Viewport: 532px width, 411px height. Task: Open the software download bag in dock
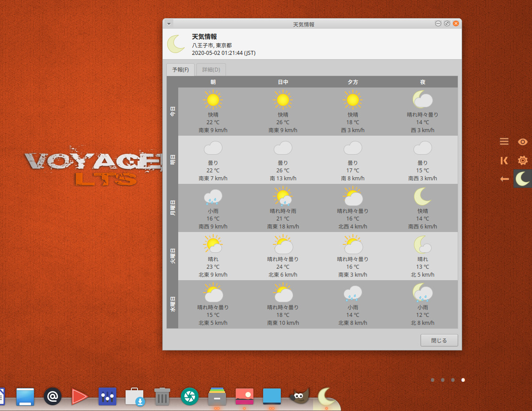(x=135, y=396)
